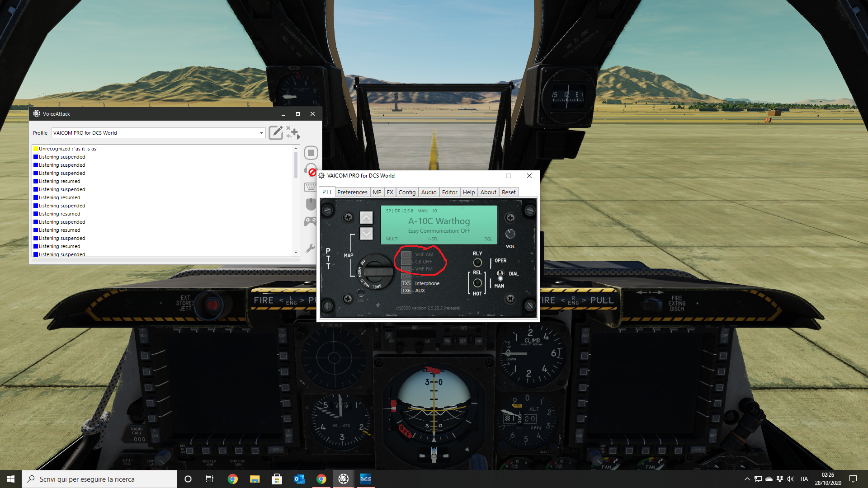Toggle VoiceAttack listening headphones icon
Image resolution: width=868 pixels, height=488 pixels.
click(x=311, y=170)
